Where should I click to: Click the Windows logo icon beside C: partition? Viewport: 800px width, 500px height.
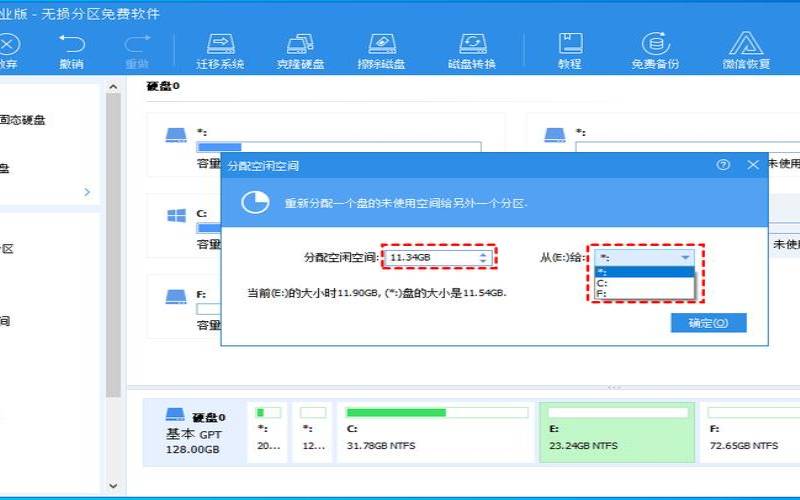pyautogui.click(x=177, y=215)
